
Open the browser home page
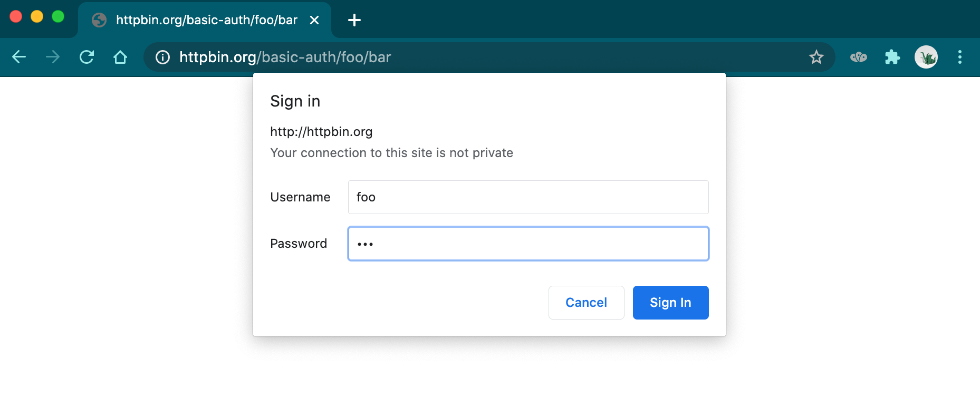pos(120,57)
